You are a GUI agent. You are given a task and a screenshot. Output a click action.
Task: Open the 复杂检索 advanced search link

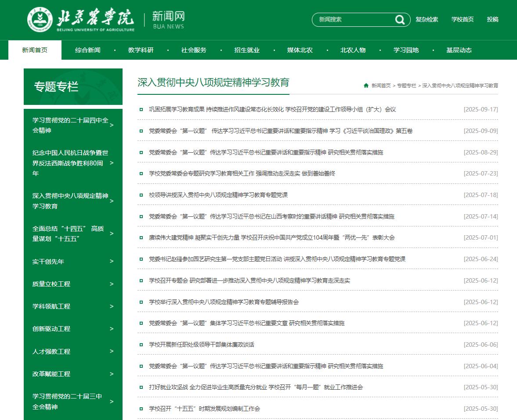click(427, 19)
